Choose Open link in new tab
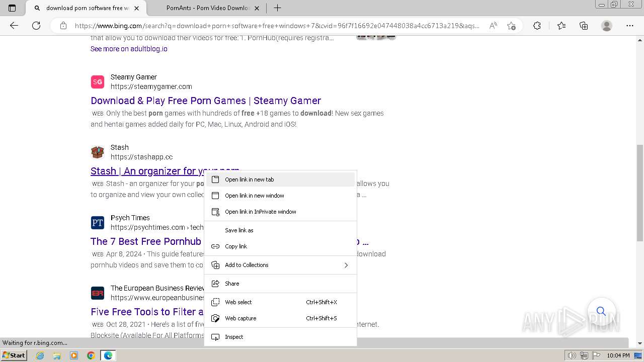Screen dimensions: 644x362 point(280,179)
